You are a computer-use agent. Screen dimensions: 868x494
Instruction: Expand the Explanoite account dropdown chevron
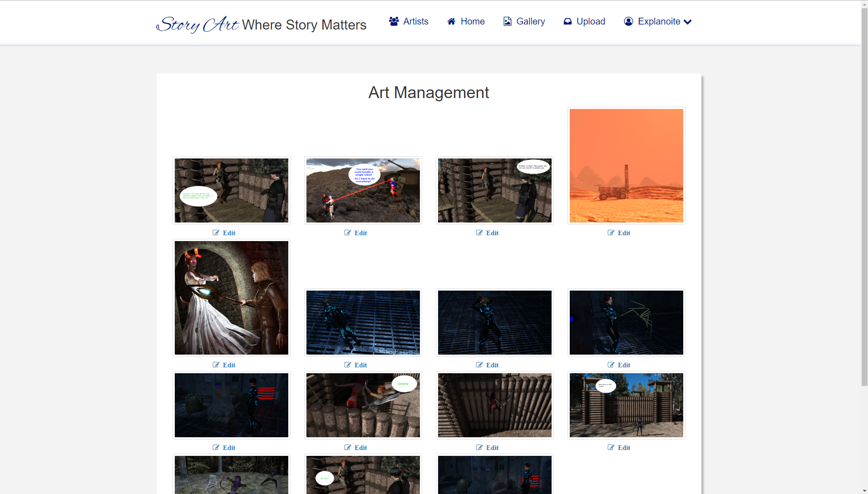[x=688, y=22]
